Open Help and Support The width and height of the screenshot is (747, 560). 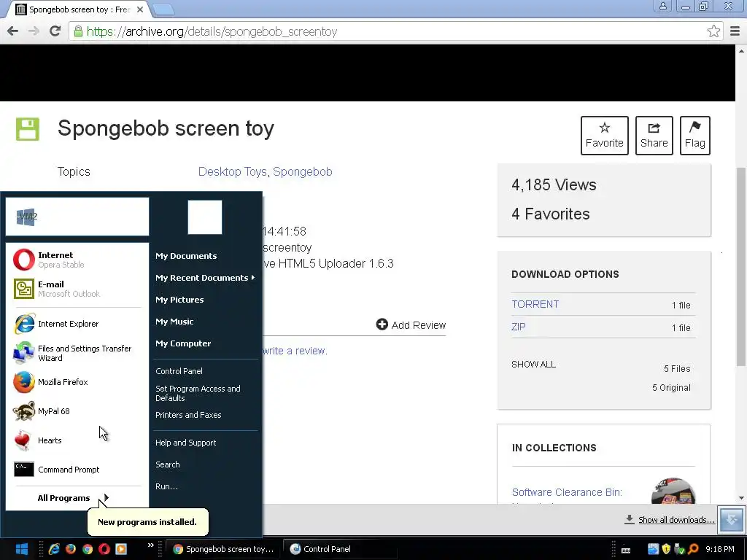click(185, 443)
